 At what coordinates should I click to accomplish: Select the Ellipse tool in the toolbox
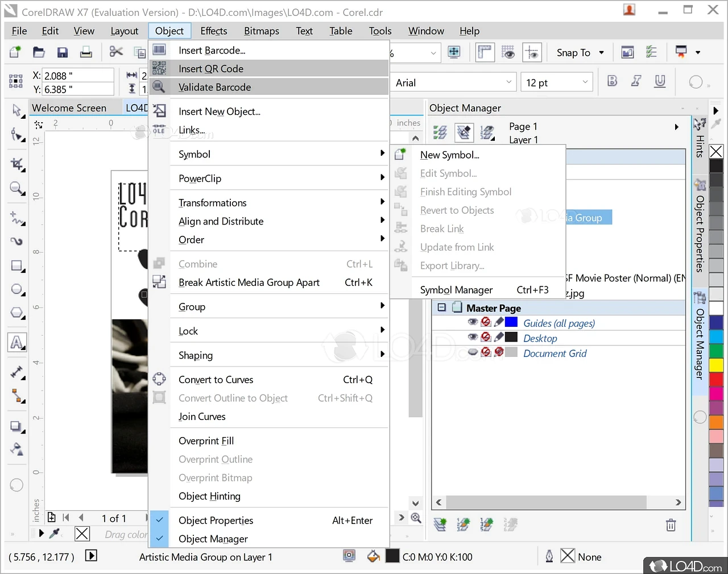(x=17, y=290)
